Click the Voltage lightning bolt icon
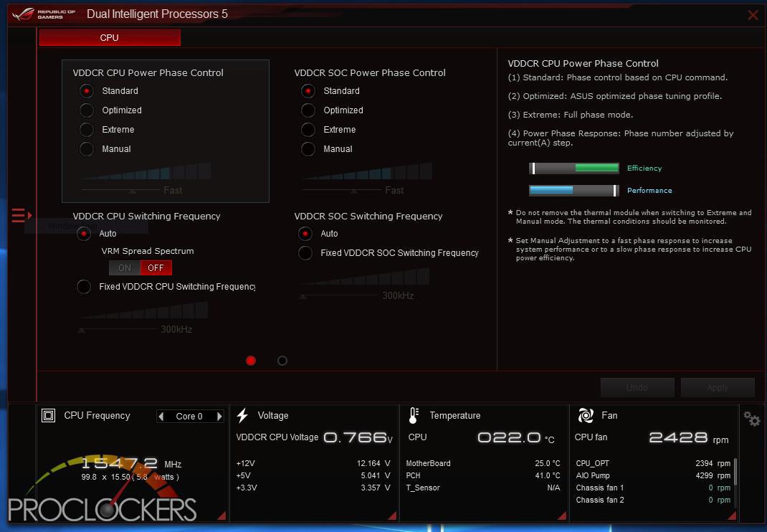Image resolution: width=767 pixels, height=532 pixels. point(242,416)
